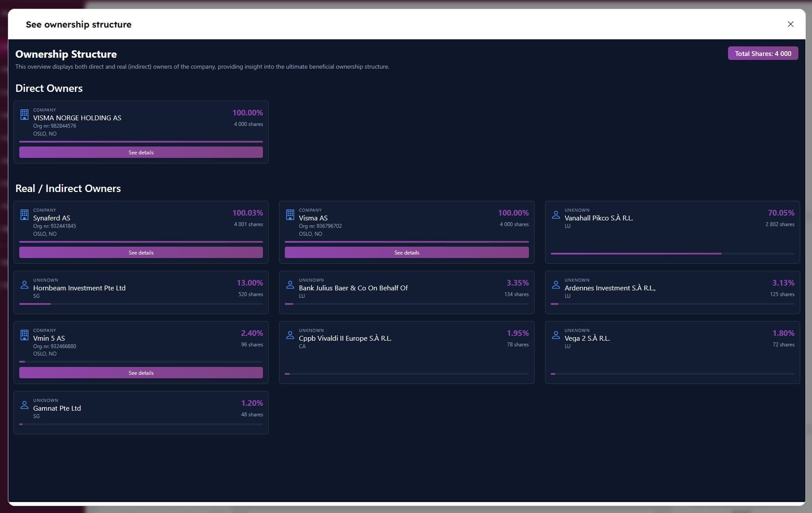Screen dimensions: 812x513
Task: See details for Visma AS
Action: click(406, 252)
